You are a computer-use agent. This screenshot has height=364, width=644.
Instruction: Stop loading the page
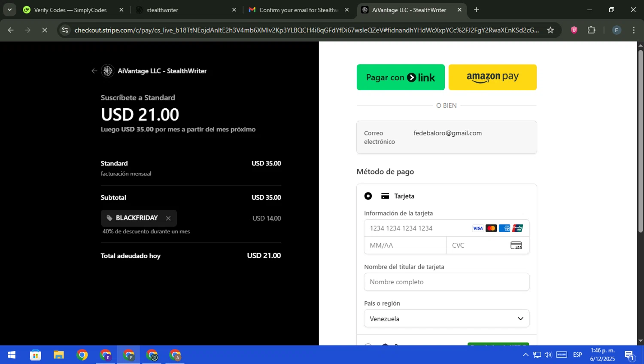pyautogui.click(x=45, y=30)
